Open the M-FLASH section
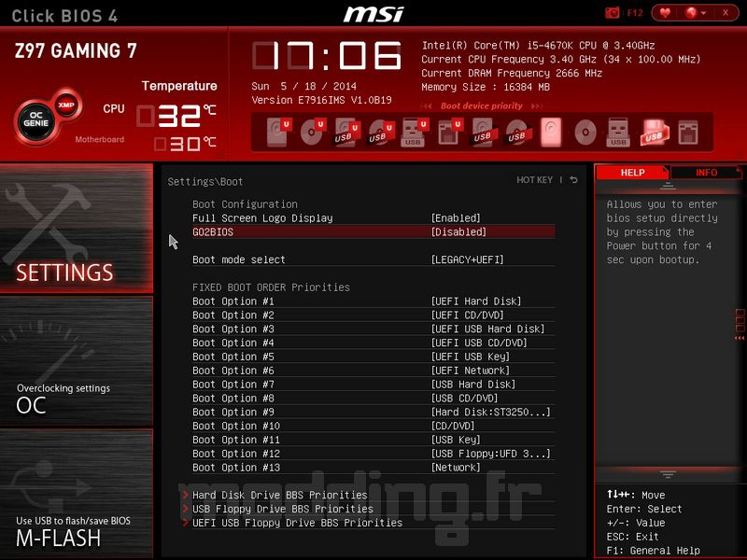The width and height of the screenshot is (747, 560). pyautogui.click(x=77, y=494)
